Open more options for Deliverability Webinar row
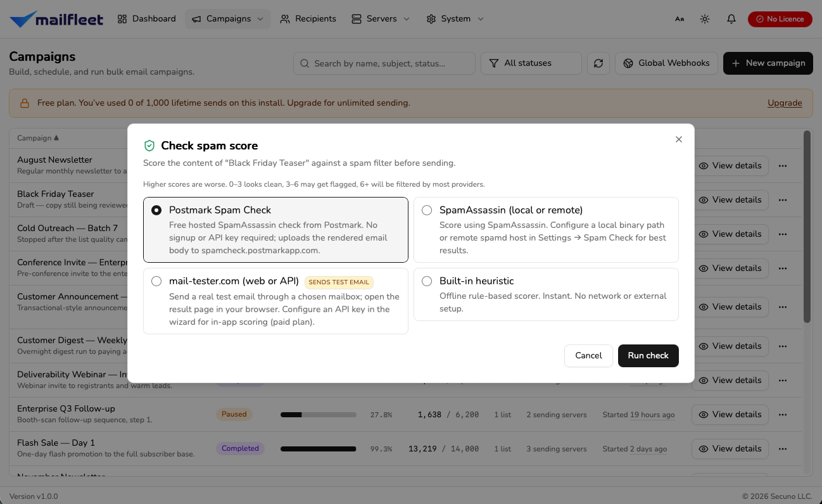The image size is (822, 504). coord(783,381)
